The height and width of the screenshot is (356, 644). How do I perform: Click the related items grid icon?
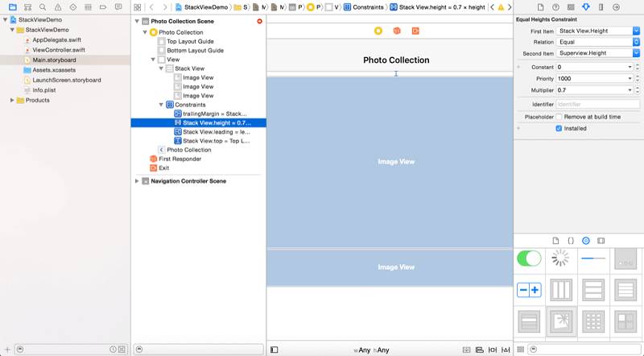pyautogui.click(x=138, y=7)
